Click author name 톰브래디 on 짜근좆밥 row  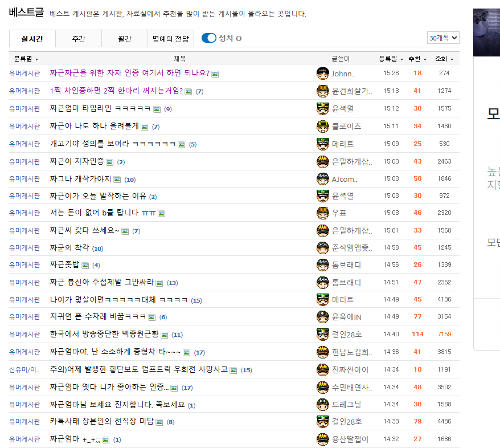346,265
